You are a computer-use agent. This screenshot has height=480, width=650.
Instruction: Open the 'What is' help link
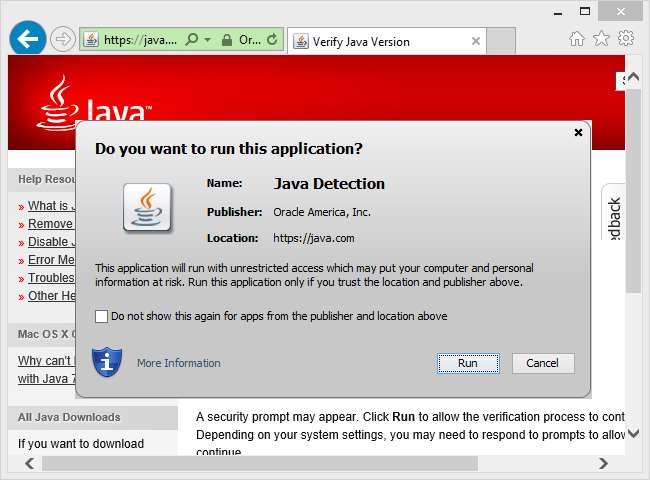tap(51, 206)
